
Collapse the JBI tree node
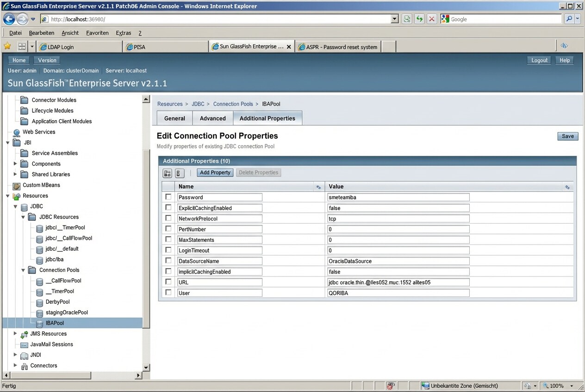click(x=8, y=143)
